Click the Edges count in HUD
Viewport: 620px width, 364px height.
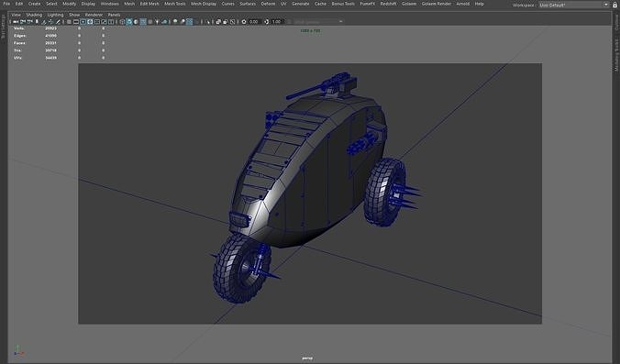coord(50,36)
